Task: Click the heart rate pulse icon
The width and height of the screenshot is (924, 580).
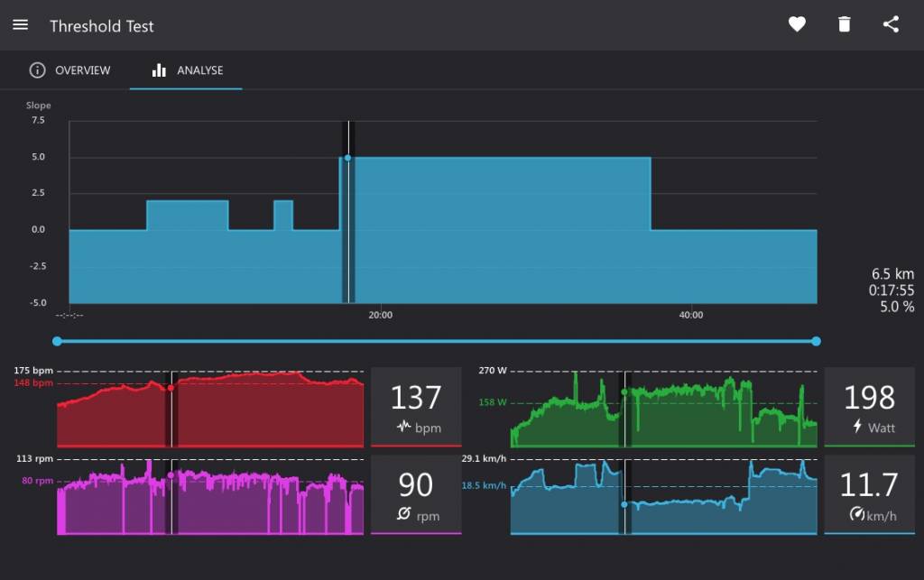Action: (403, 427)
